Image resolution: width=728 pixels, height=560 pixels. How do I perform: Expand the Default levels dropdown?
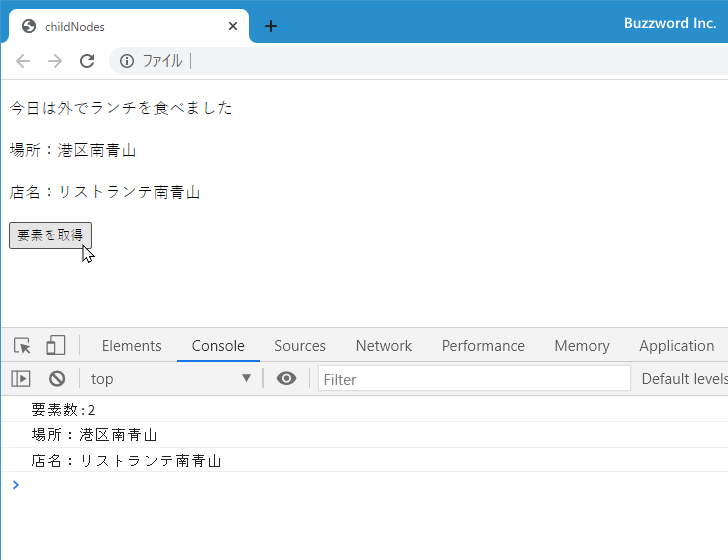point(684,379)
